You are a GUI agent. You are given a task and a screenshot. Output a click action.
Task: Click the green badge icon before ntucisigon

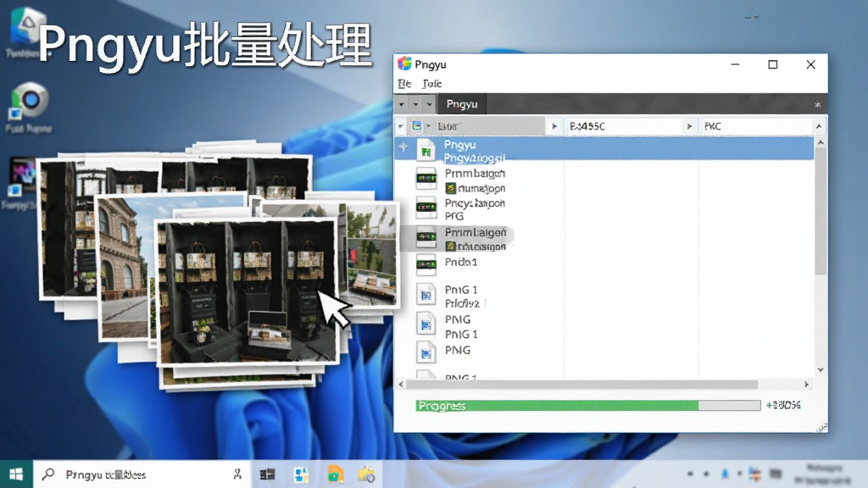click(x=451, y=247)
